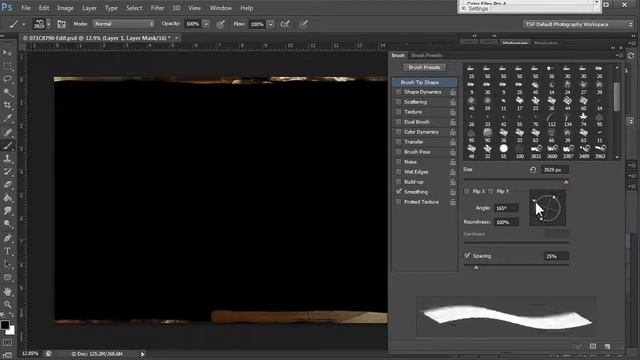The height and width of the screenshot is (360, 640).
Task: Select the Pen tool
Action: [7, 238]
